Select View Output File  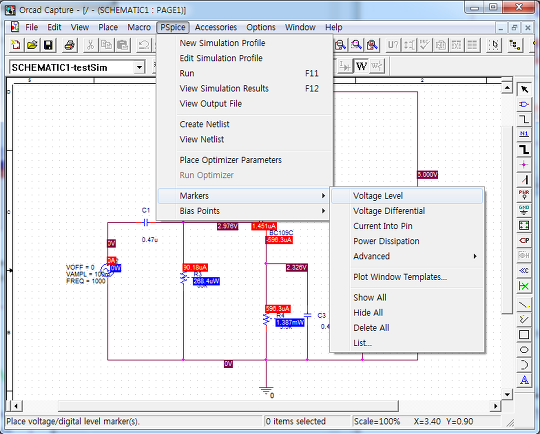pos(245,104)
